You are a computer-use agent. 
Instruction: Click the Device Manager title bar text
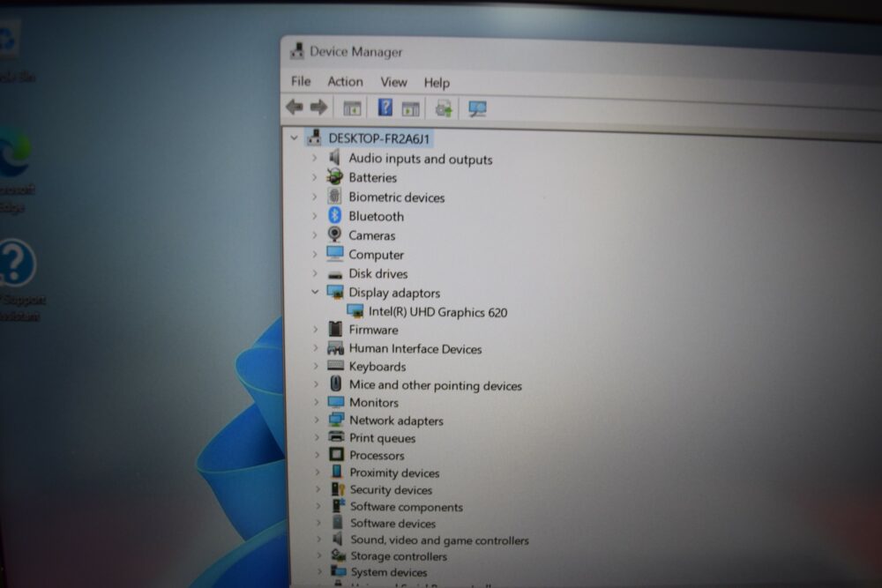pyautogui.click(x=356, y=52)
